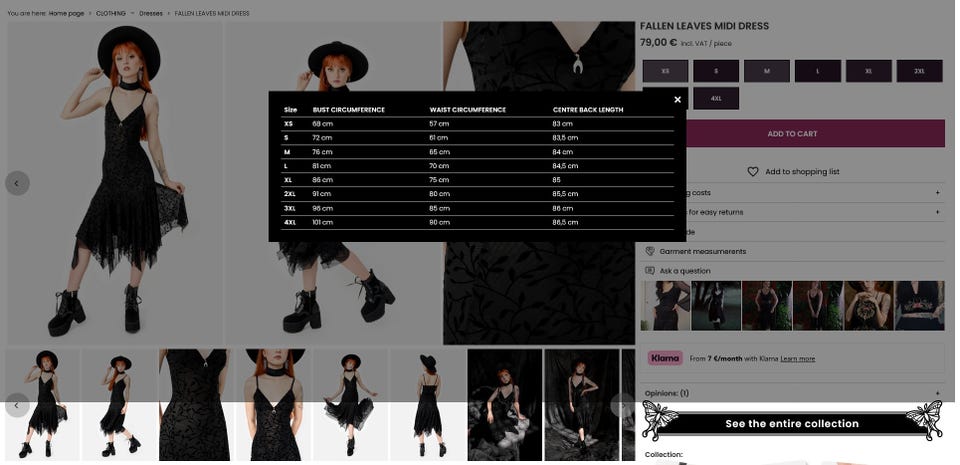This screenshot has height=465, width=960.
Task: Click the 79,00 € price
Action: [x=658, y=43]
